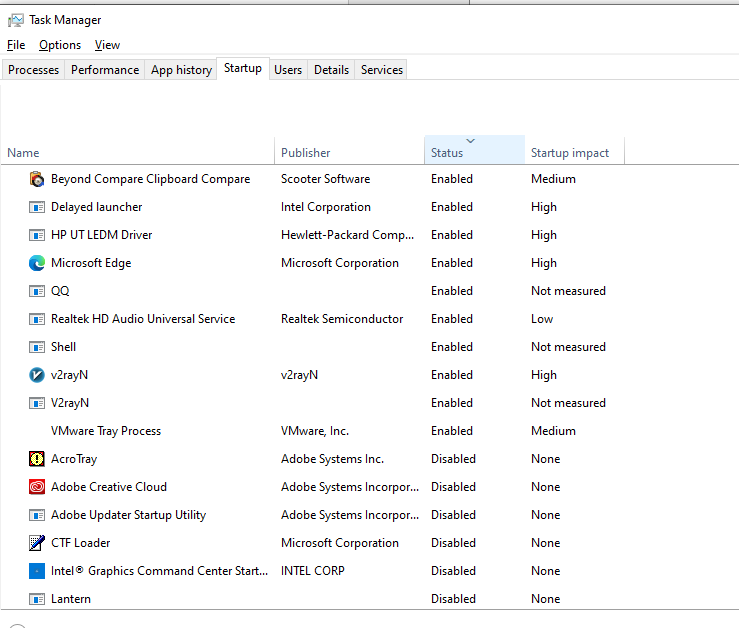Click the blue v2rayN icon
Screen dimensions: 739x628
point(37,375)
